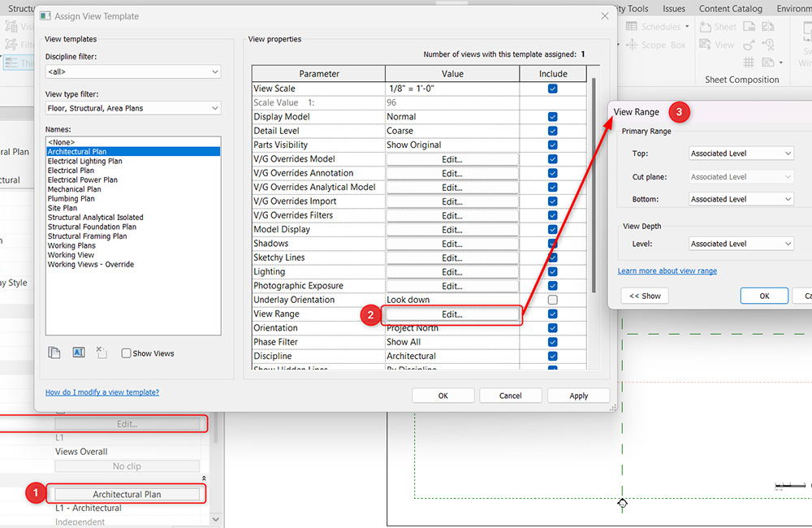Screen dimensions: 812x528
Task: Toggle Include checkbox for View Scale
Action: pos(552,89)
